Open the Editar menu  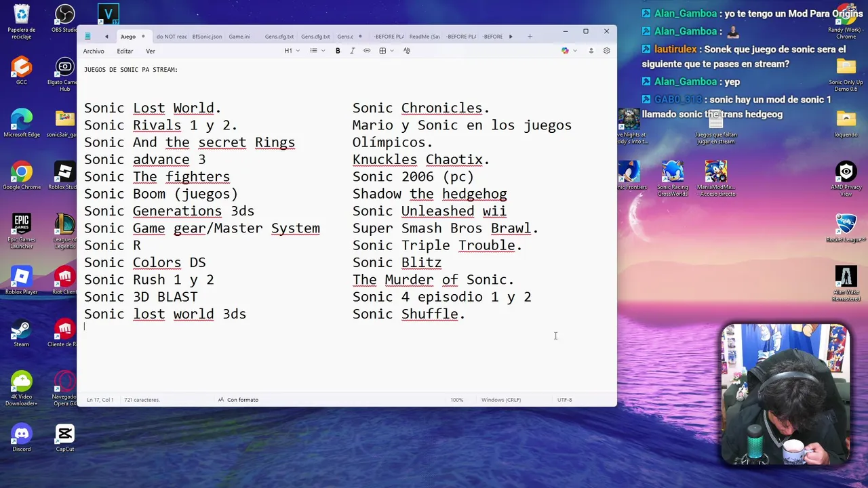click(125, 51)
